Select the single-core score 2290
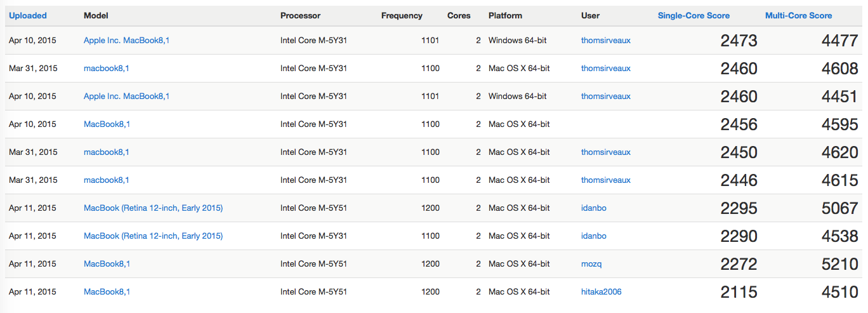 tap(739, 236)
